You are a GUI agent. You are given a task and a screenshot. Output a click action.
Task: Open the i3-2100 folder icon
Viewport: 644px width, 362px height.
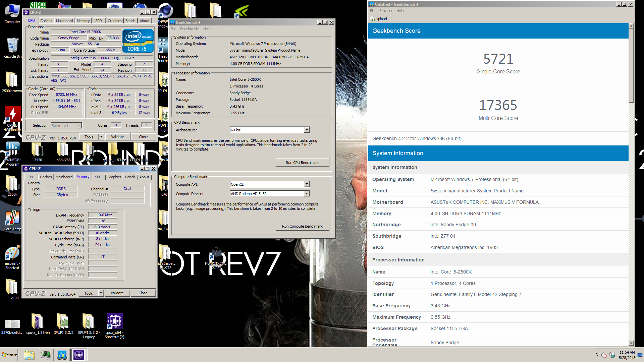12,289
